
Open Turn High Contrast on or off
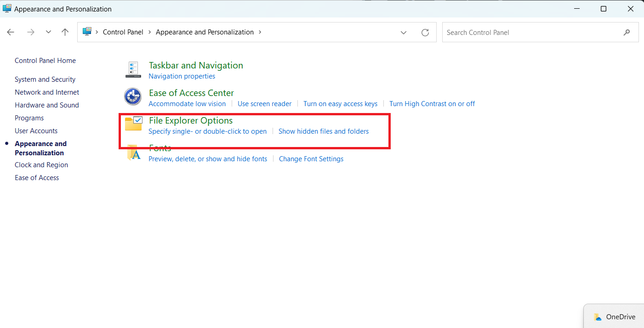coord(432,104)
